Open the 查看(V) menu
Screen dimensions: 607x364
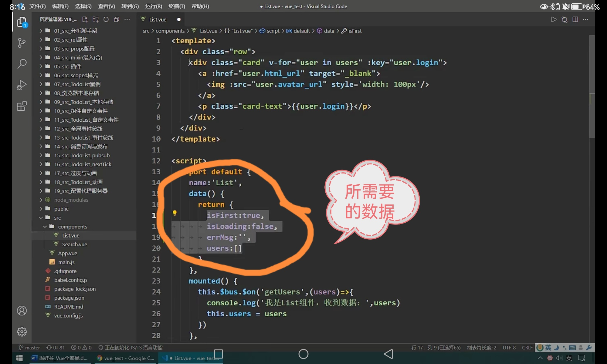(106, 6)
